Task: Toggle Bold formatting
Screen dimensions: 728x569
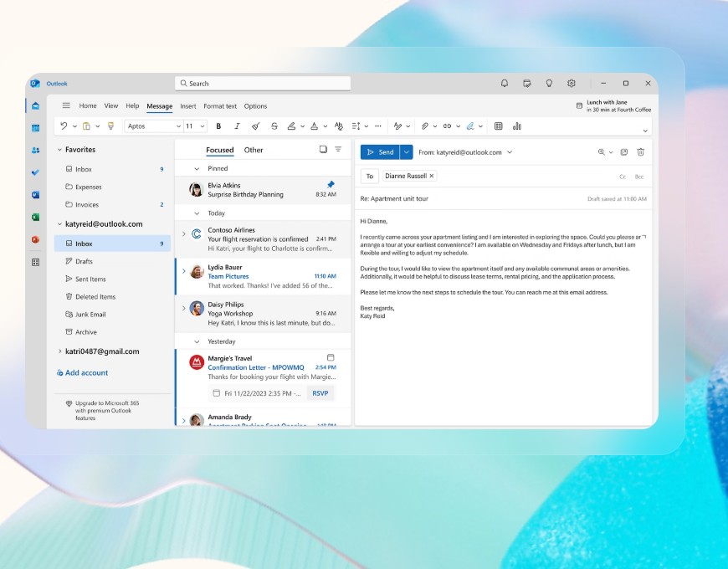Action: tap(218, 126)
